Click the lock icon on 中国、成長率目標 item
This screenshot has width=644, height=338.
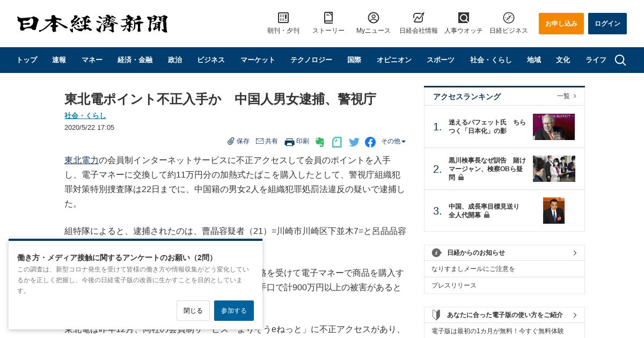point(487,215)
